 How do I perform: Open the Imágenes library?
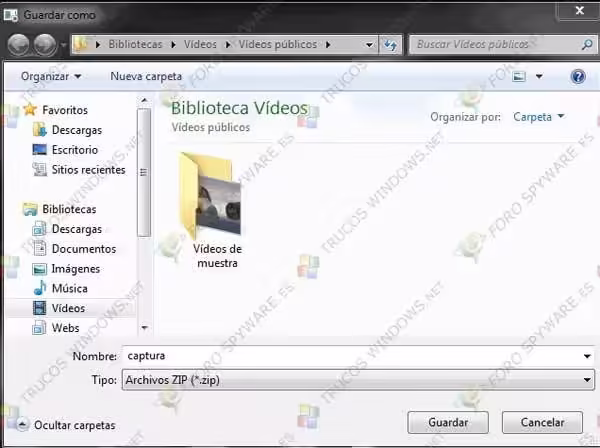[x=76, y=269]
